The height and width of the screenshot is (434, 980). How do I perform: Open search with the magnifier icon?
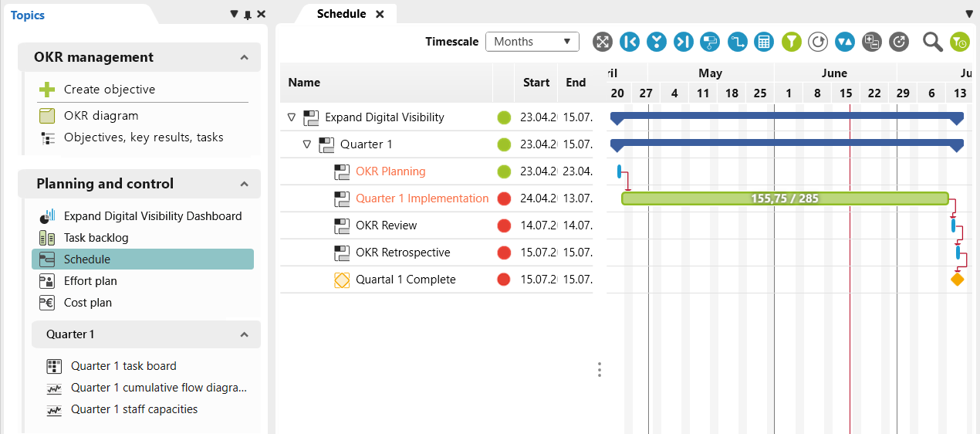coord(933,42)
